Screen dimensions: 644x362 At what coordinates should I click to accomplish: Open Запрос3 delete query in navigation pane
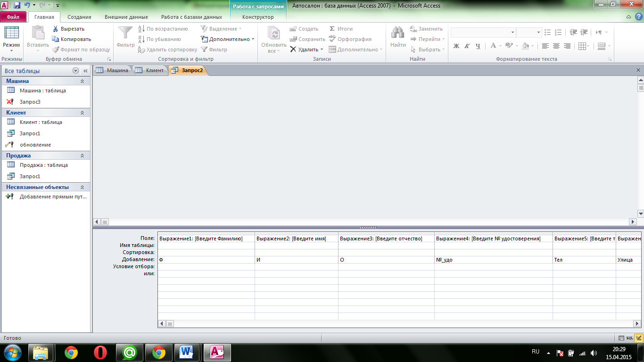pos(30,102)
